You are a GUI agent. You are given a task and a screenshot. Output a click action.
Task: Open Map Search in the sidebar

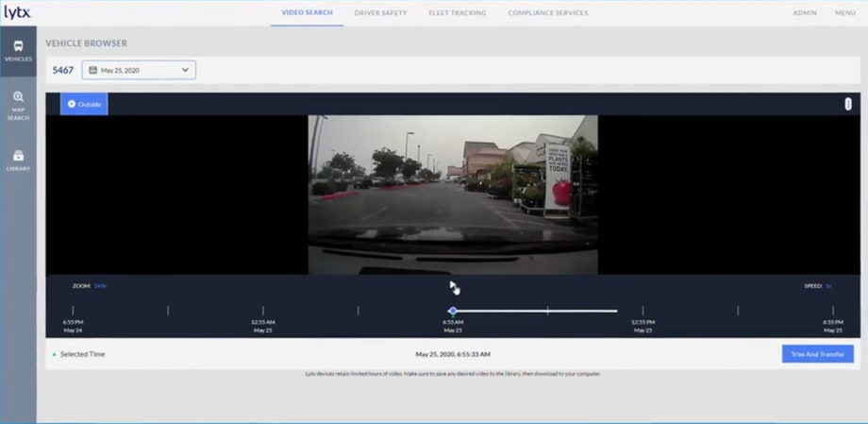click(x=18, y=106)
